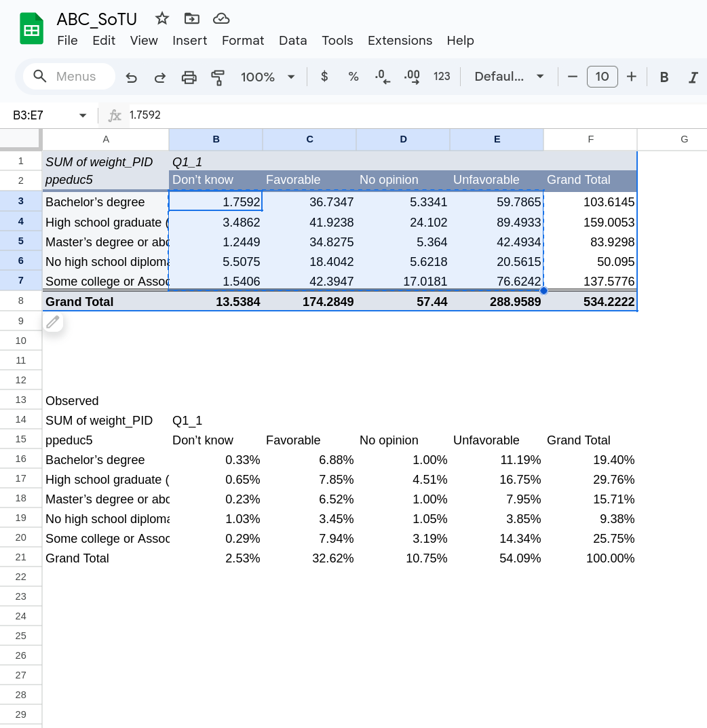Toggle Bold formatting

664,77
